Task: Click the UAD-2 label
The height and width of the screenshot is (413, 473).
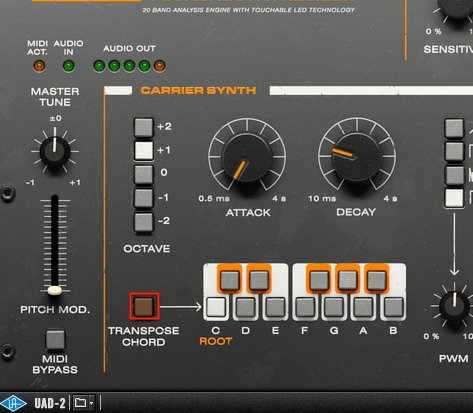Action: pyautogui.click(x=50, y=404)
